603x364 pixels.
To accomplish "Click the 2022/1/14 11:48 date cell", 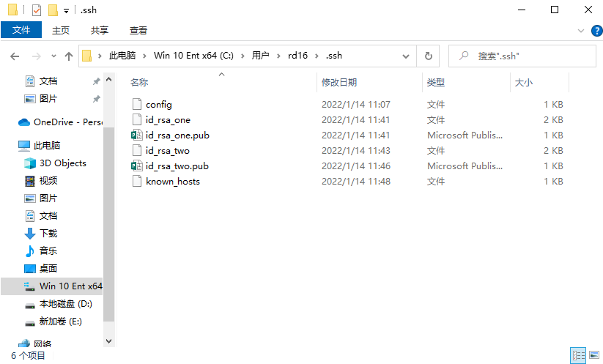I will click(356, 182).
